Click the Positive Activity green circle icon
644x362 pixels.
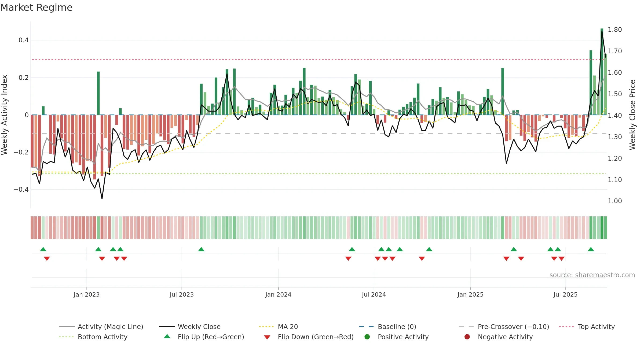tap(367, 337)
